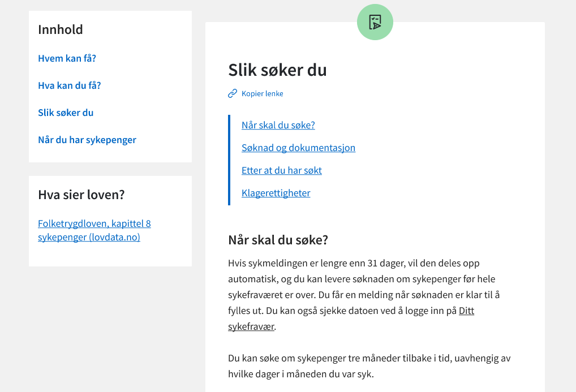The height and width of the screenshot is (392, 576).
Task: Open the Hva kan du få? section
Action: (x=69, y=85)
